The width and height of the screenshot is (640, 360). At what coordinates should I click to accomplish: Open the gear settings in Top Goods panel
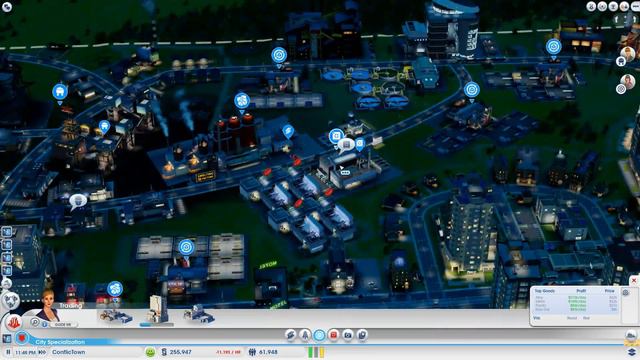pos(626,292)
